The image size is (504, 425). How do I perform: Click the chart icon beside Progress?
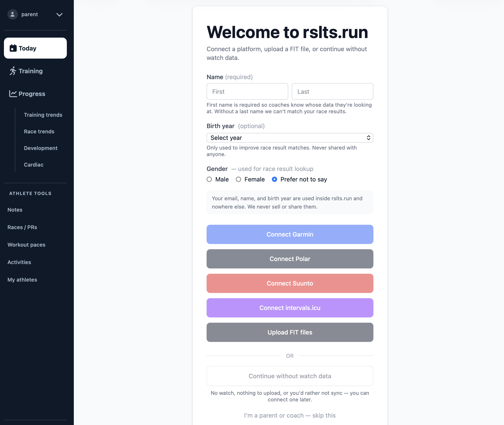(x=13, y=94)
